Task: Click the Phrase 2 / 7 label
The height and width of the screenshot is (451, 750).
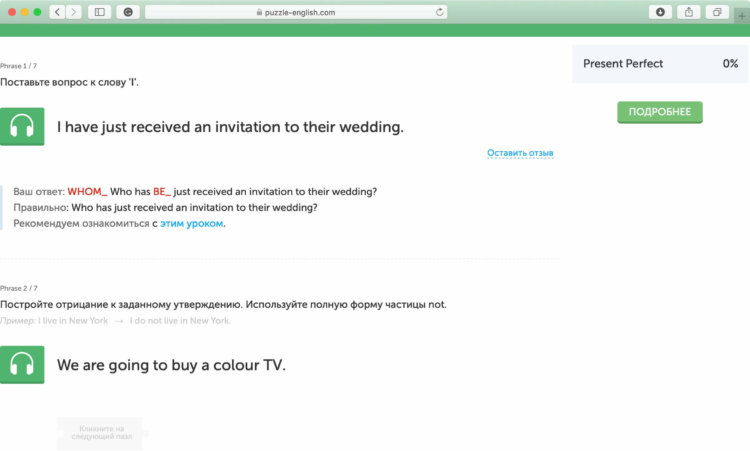Action: pyautogui.click(x=19, y=288)
